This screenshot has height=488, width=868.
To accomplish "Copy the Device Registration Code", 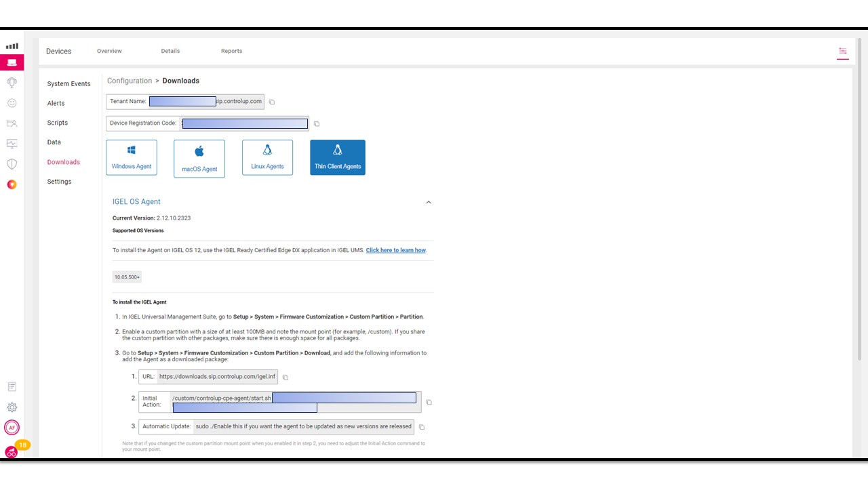I will click(317, 124).
